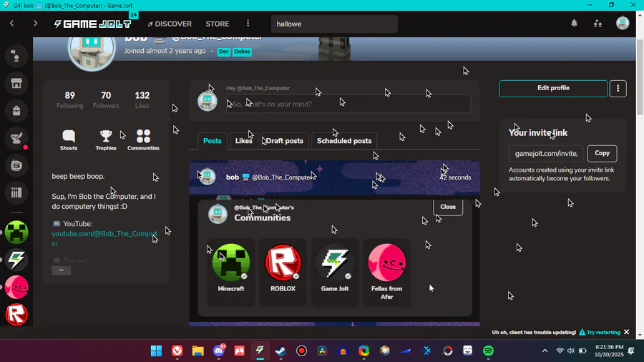The image size is (644, 362).
Task: Expand the bio with the ellipsis button
Action: (62, 270)
